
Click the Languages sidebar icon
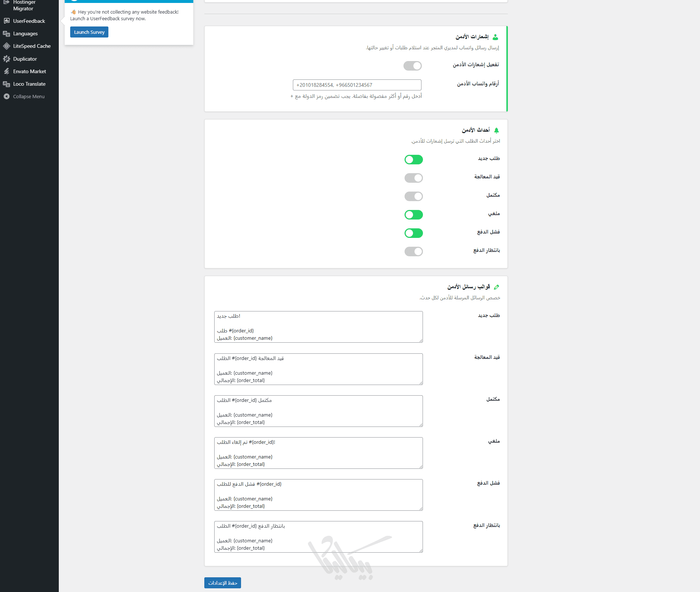tap(7, 33)
